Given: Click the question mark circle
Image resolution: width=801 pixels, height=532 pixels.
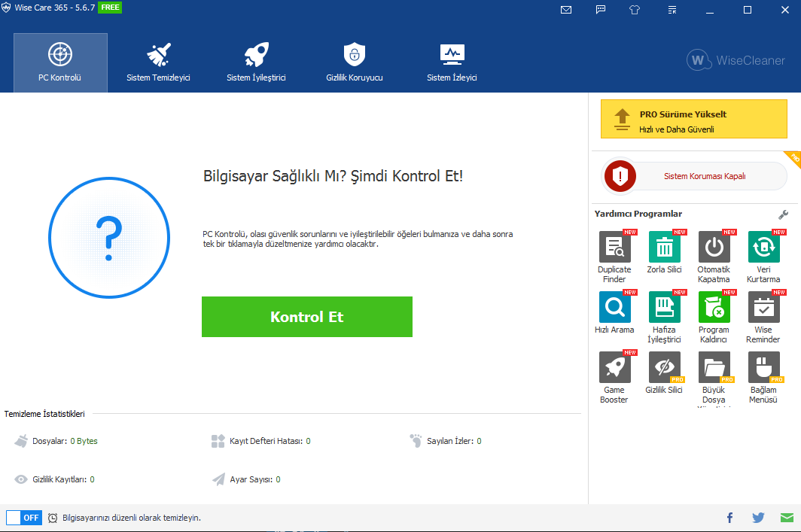Looking at the screenshot, I should click(x=109, y=238).
